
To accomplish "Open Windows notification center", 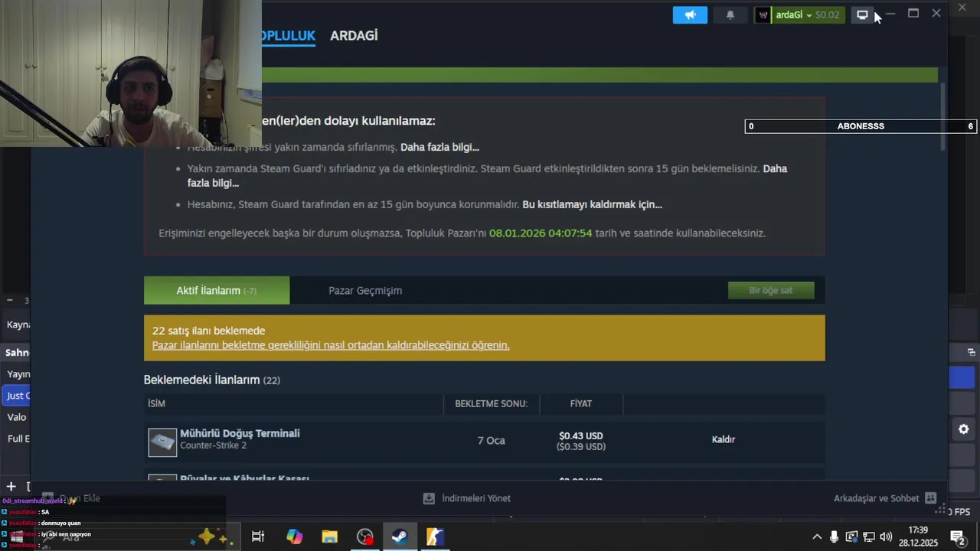I will click(957, 536).
